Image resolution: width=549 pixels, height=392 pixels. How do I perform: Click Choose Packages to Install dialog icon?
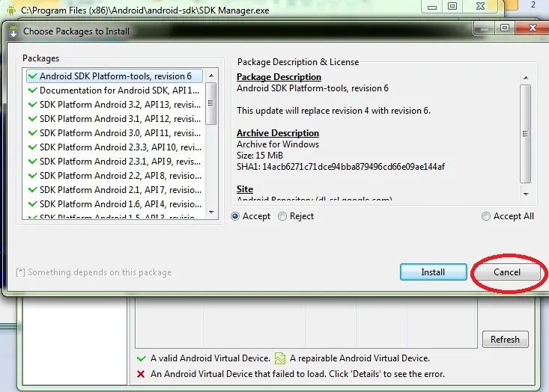[x=13, y=31]
